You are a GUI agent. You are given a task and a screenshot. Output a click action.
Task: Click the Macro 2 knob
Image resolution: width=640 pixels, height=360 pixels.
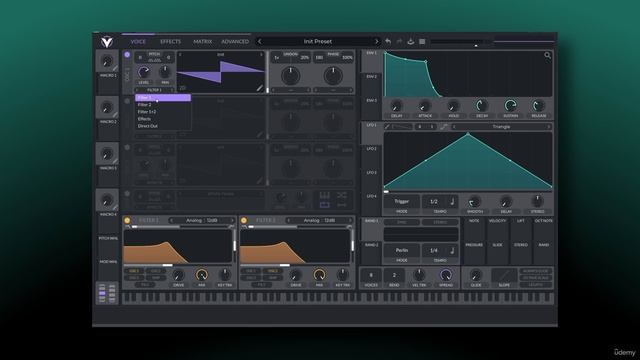tap(107, 108)
